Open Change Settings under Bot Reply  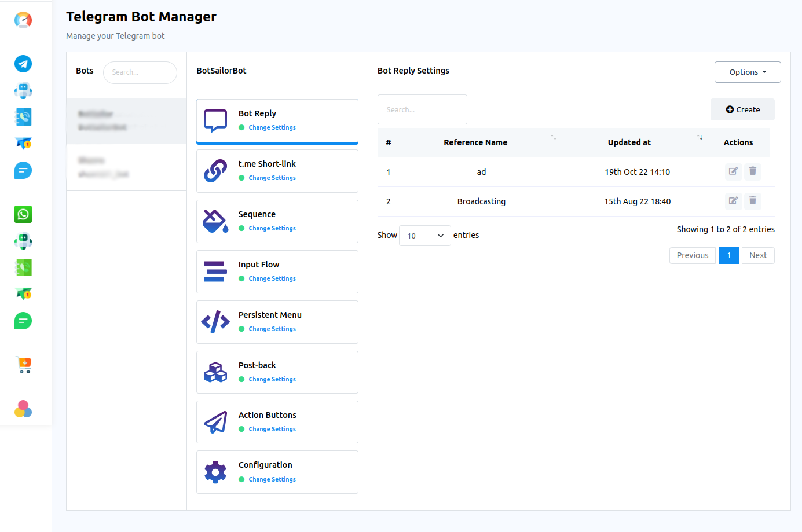[x=272, y=127]
